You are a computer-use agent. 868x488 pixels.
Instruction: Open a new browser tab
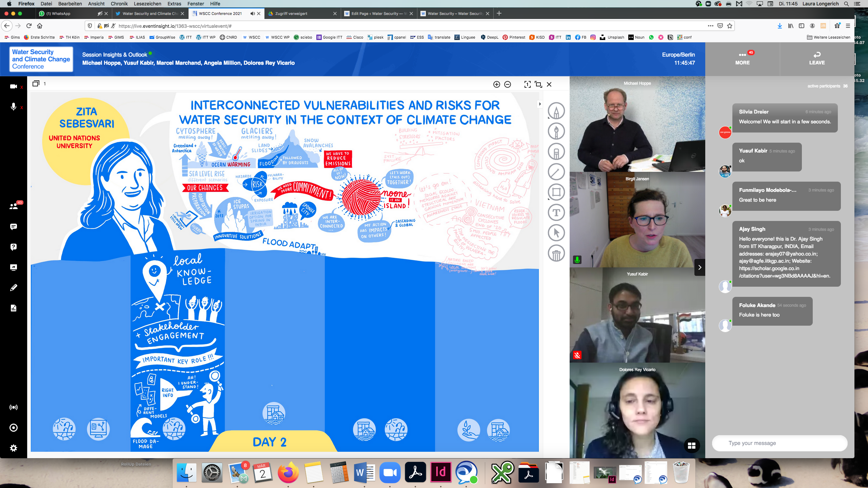[499, 14]
